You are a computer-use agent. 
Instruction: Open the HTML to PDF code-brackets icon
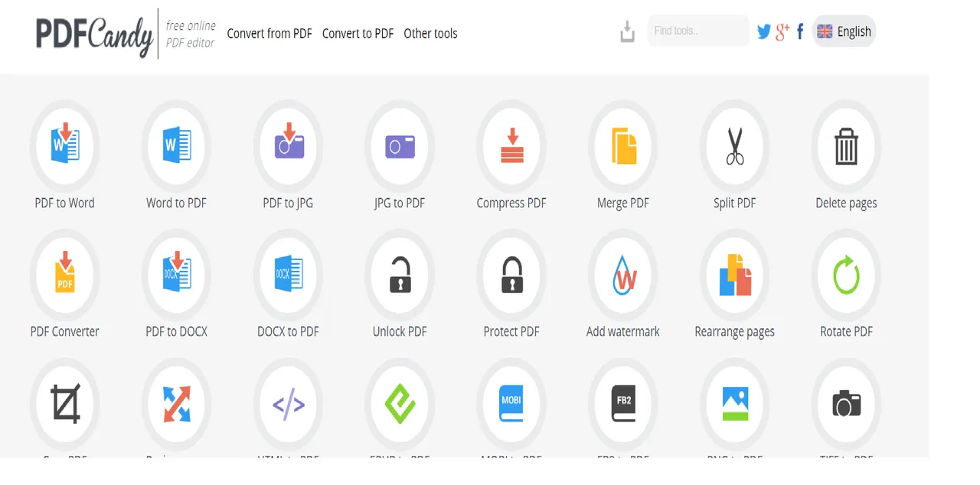pyautogui.click(x=288, y=404)
